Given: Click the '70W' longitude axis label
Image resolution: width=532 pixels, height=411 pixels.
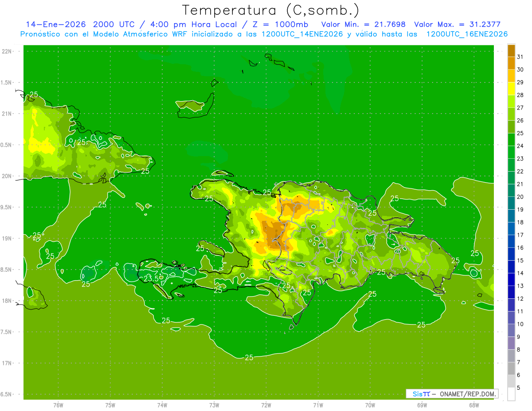Looking at the screenshot, I should [x=370, y=405].
